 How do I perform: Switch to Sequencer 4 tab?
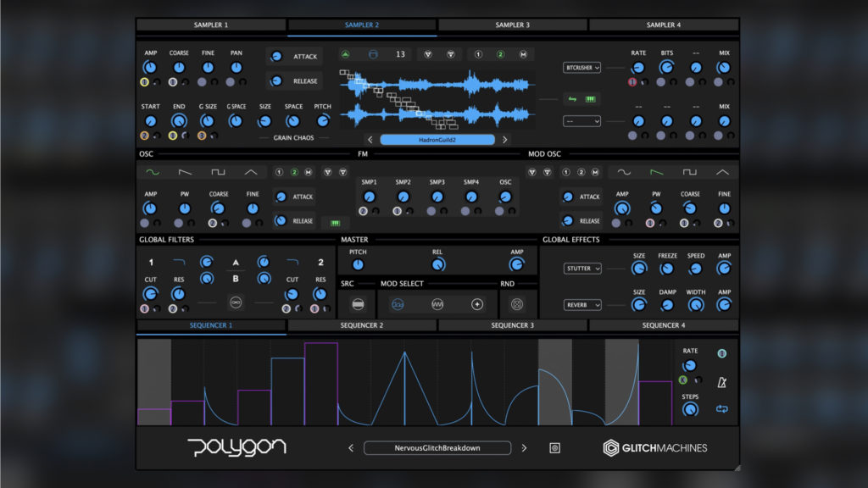664,325
